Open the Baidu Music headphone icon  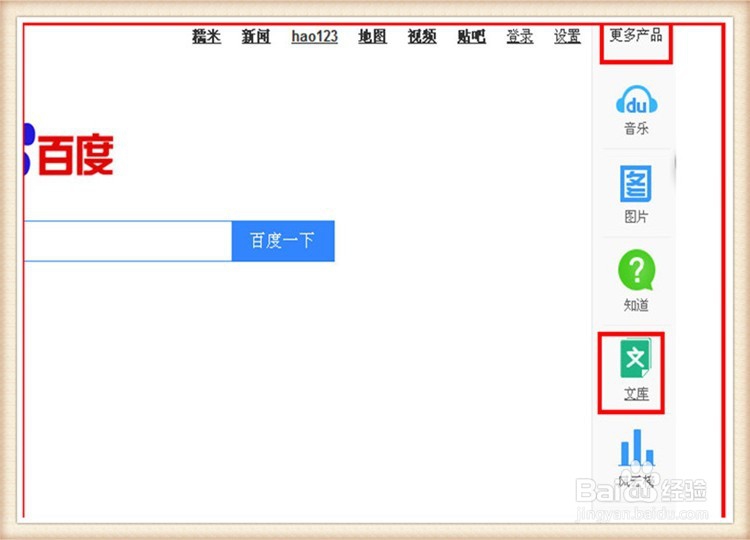pos(636,99)
